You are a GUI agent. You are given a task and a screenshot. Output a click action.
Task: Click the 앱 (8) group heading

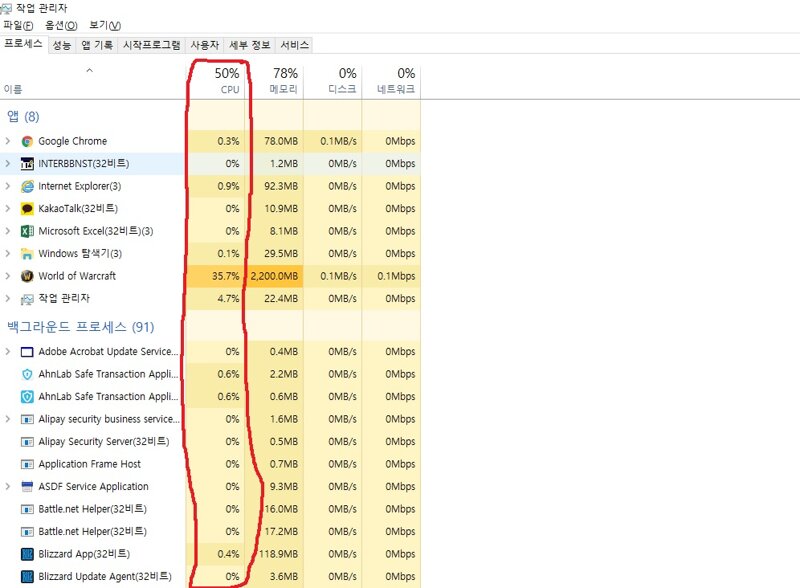tap(23, 116)
